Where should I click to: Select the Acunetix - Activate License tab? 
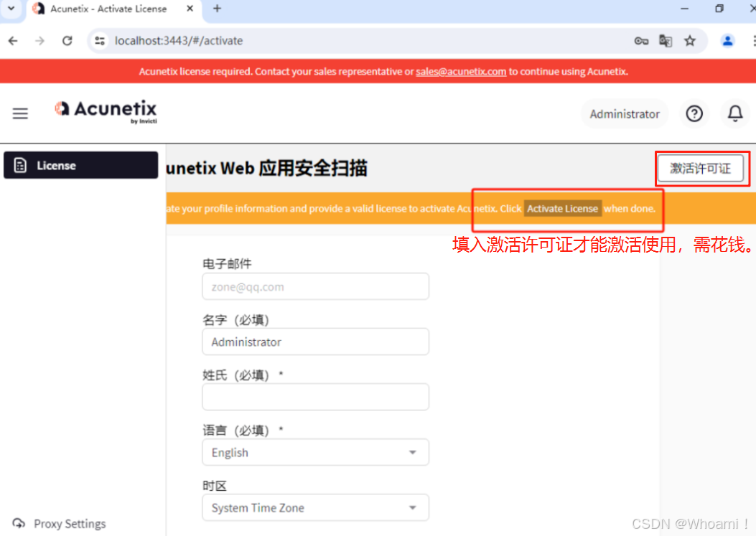click(113, 9)
